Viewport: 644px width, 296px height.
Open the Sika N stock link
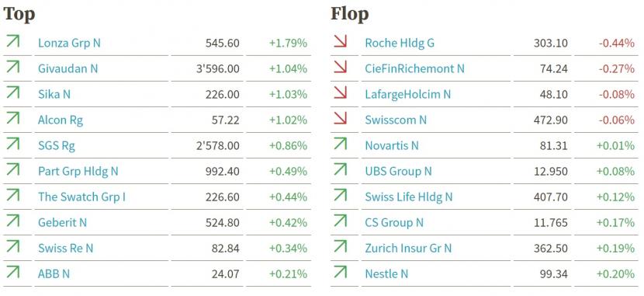point(54,95)
